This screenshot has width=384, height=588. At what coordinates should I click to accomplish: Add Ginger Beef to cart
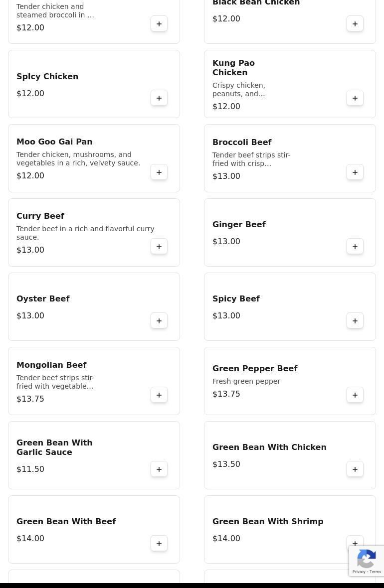355,247
